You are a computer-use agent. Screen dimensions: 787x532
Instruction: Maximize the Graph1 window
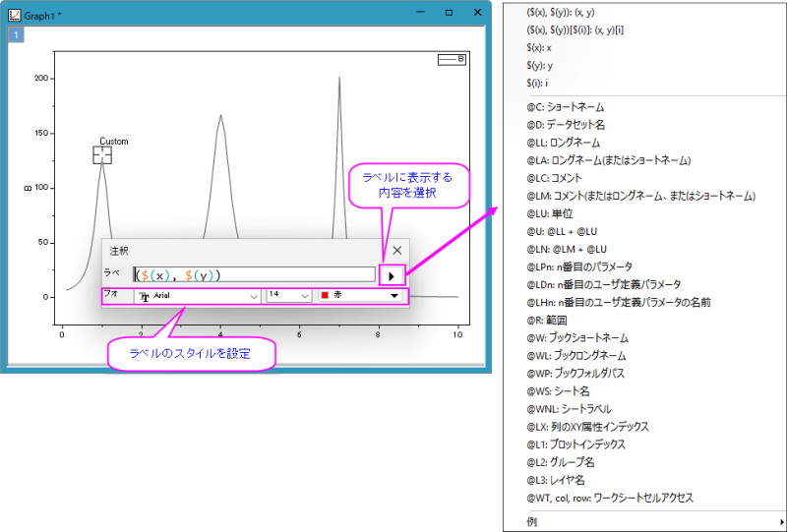(x=450, y=13)
